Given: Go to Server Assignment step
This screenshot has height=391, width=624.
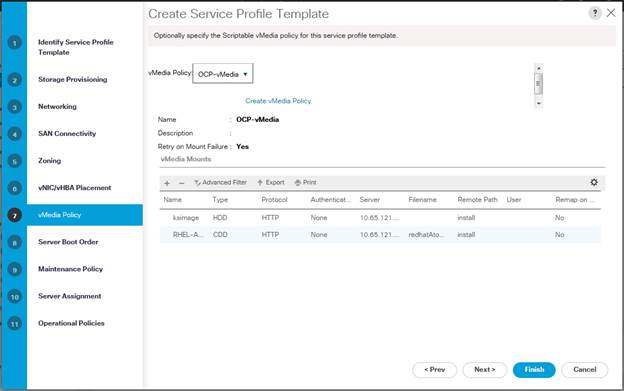Looking at the screenshot, I should [70, 296].
